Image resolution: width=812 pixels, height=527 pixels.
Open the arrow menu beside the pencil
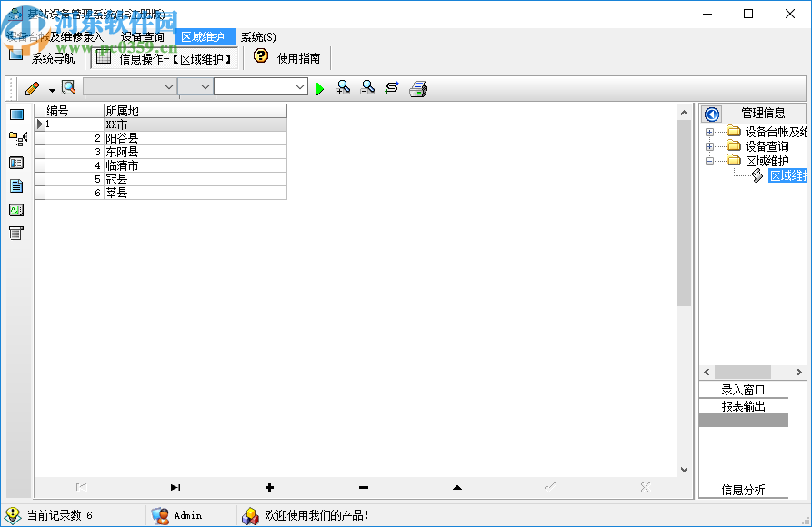tap(52, 90)
